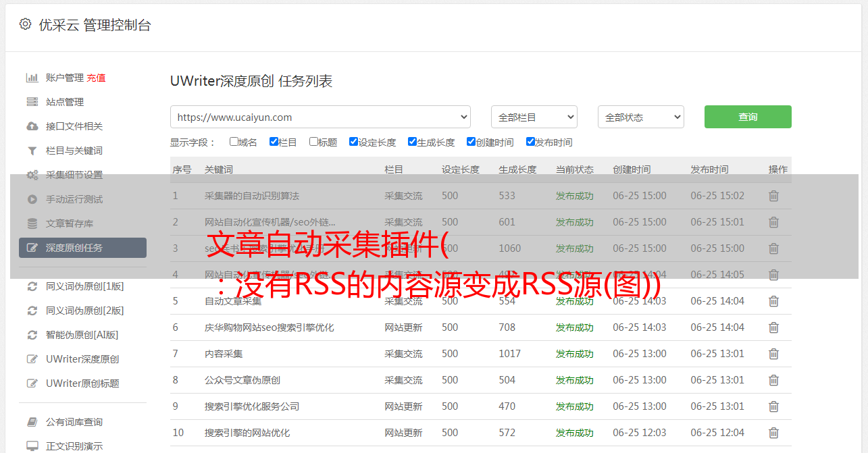Screen dimensions: 868x453
Task: Click keyword 采集器的自动识别算法
Action: click(x=252, y=196)
